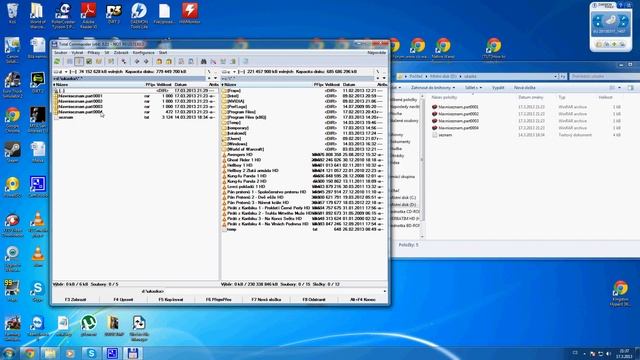
Task: Click the left arrow Back icon in Total Commander toolbar
Action: (137, 62)
